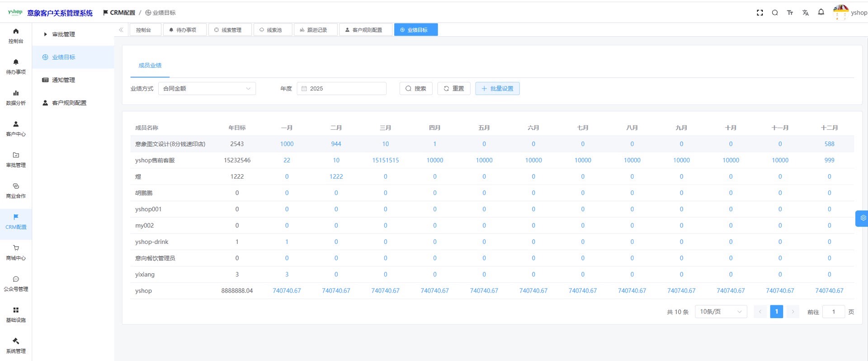
Task: Switch to the 跟进记录 tab
Action: (x=316, y=30)
